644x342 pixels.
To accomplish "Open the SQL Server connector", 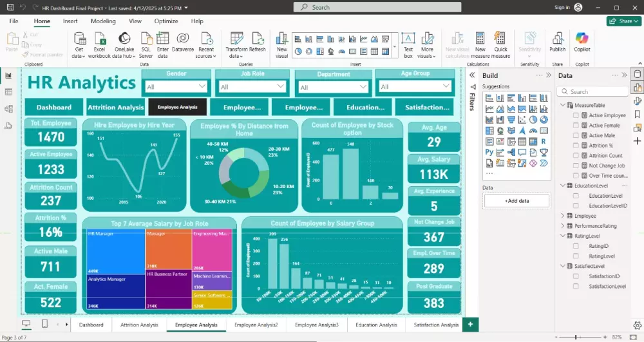I will (146, 45).
